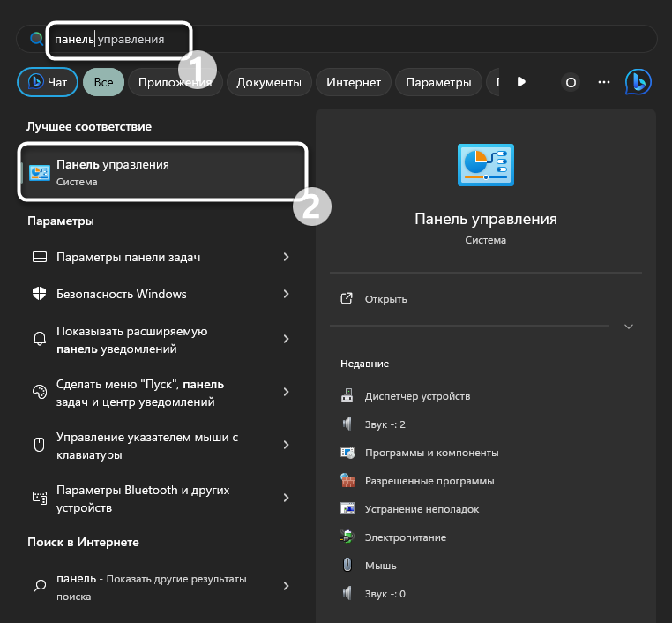Open Устранение неполадок recent item
Viewport: 672px width, 623px height.
point(421,509)
